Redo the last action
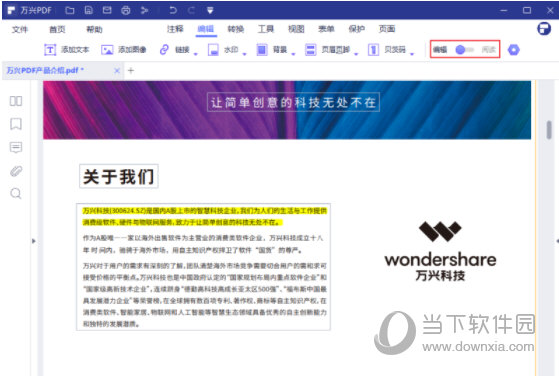Image resolution: width=559 pixels, height=376 pixels. [191, 10]
